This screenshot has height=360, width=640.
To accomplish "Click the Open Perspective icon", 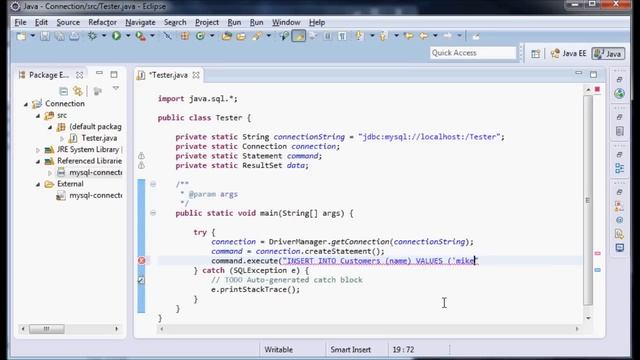I will point(536,53).
